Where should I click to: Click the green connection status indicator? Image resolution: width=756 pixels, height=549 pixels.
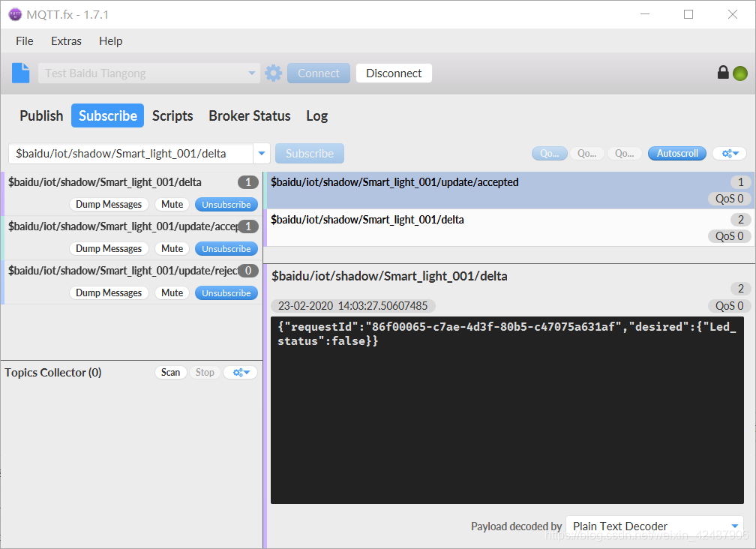click(740, 73)
